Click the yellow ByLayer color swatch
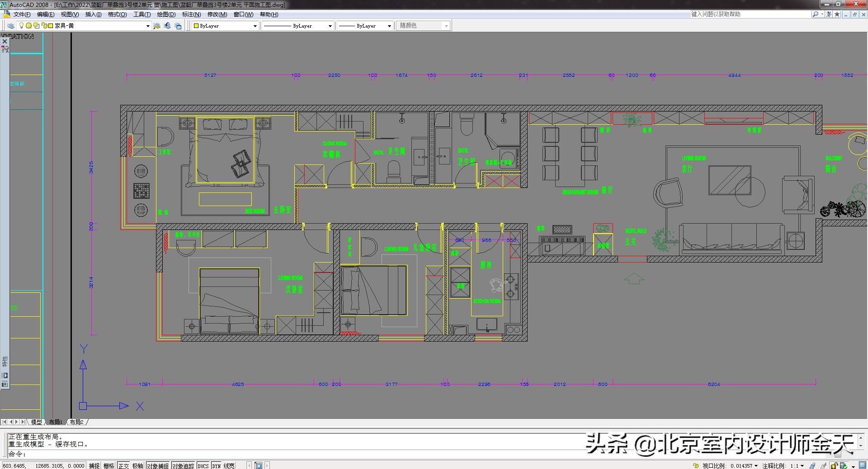This screenshot has height=469, width=868. (196, 26)
